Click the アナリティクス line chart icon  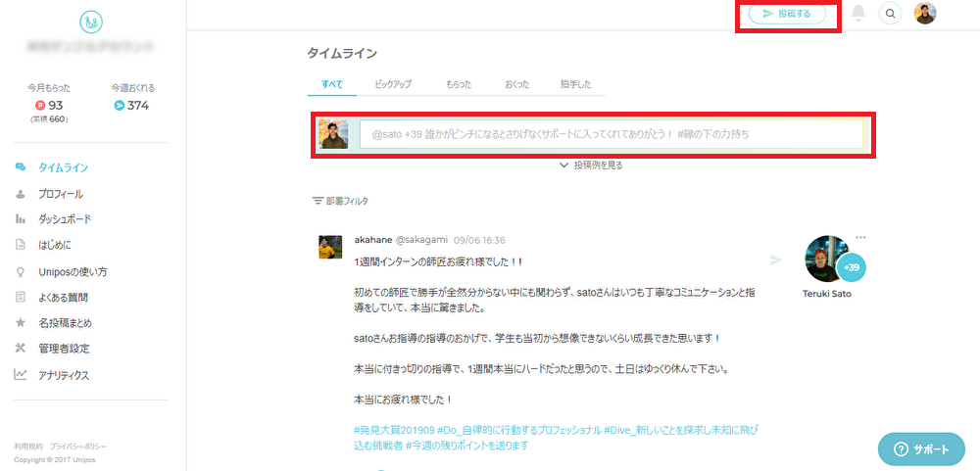(x=21, y=375)
